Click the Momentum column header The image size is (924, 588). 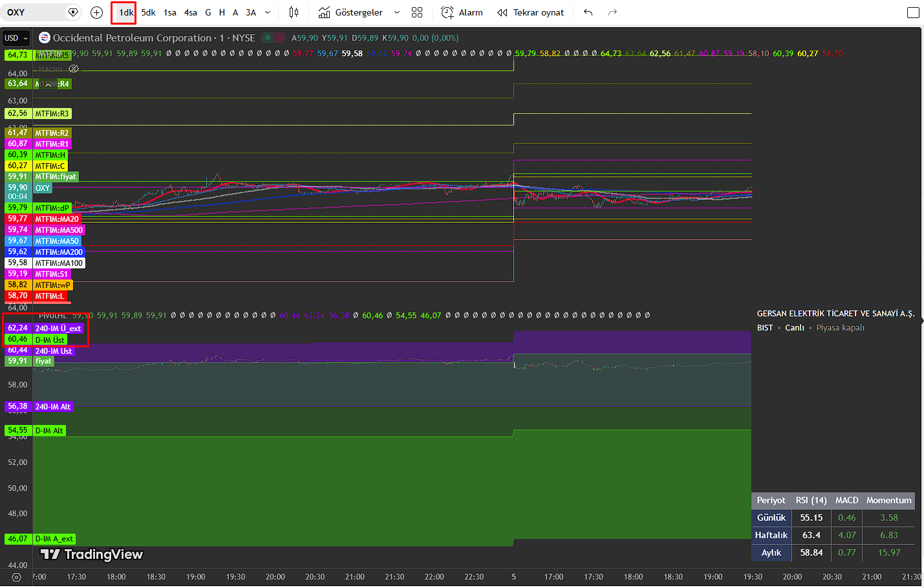pyautogui.click(x=889, y=500)
